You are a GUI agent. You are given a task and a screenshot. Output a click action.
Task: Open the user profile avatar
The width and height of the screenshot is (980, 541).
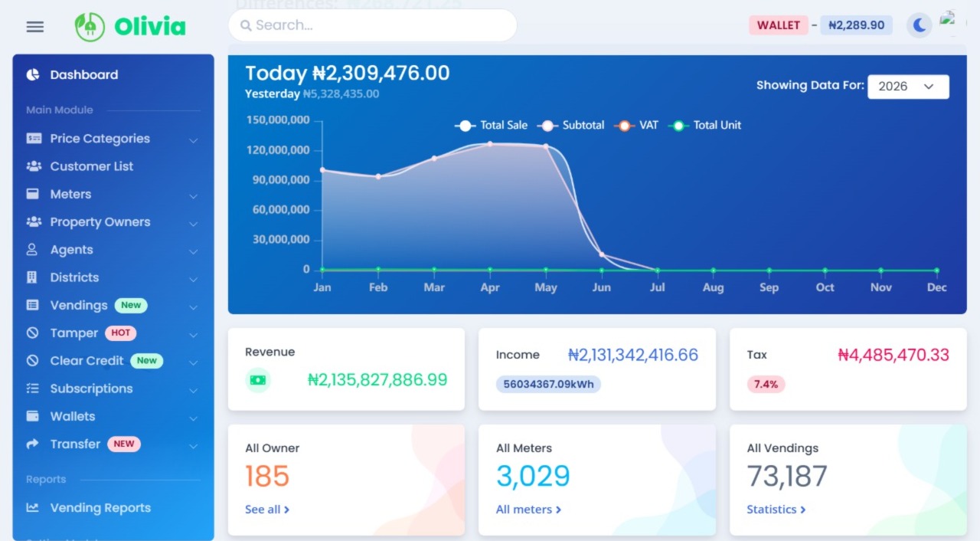coord(949,22)
